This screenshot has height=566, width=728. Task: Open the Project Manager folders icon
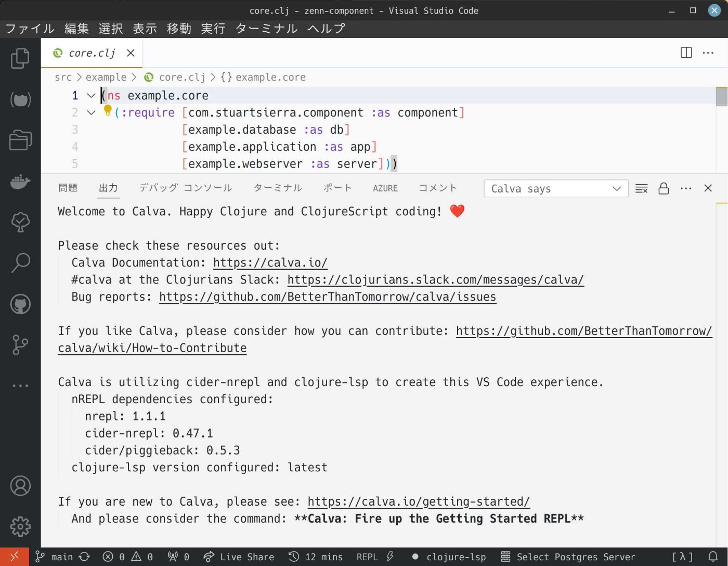(x=20, y=140)
